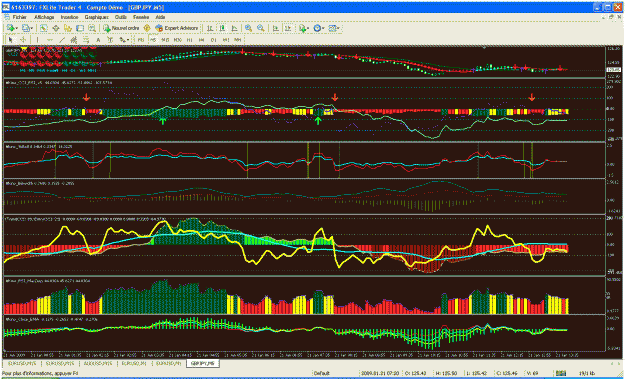Open the periods clock icon
The width and height of the screenshot is (625, 379).
[317, 28]
